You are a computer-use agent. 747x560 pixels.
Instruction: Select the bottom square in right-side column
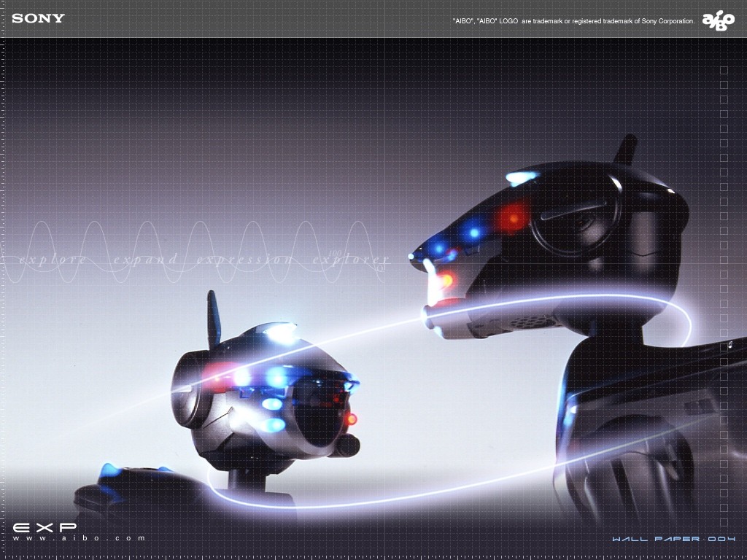pos(724,522)
